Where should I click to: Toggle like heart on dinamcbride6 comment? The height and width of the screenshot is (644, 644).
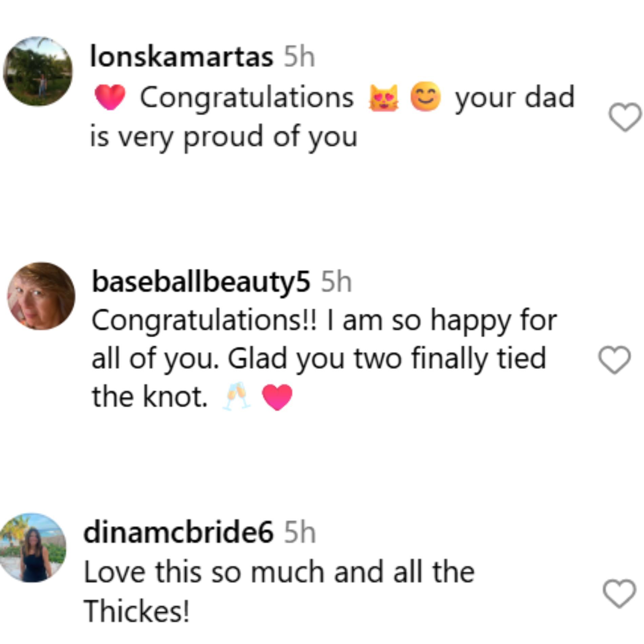(x=619, y=594)
